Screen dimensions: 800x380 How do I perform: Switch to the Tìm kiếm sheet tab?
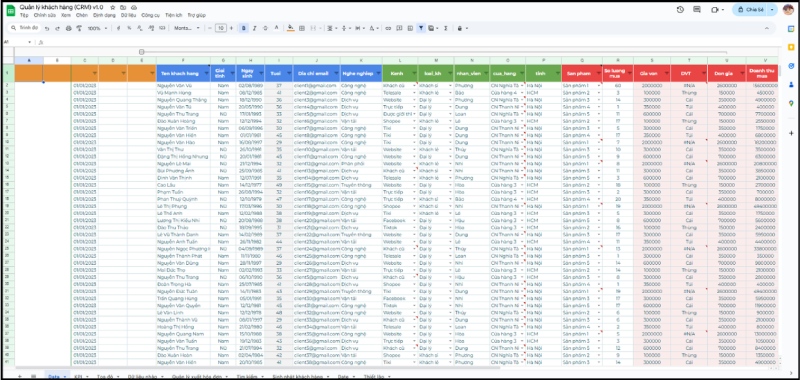pos(248,376)
